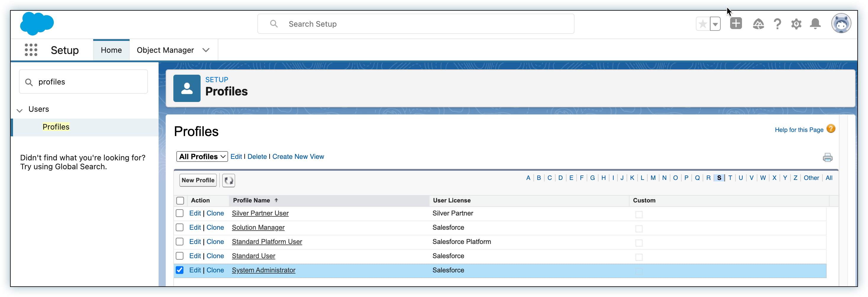868x297 pixels.
Task: Open the Trailhead guidance icon
Action: click(758, 24)
